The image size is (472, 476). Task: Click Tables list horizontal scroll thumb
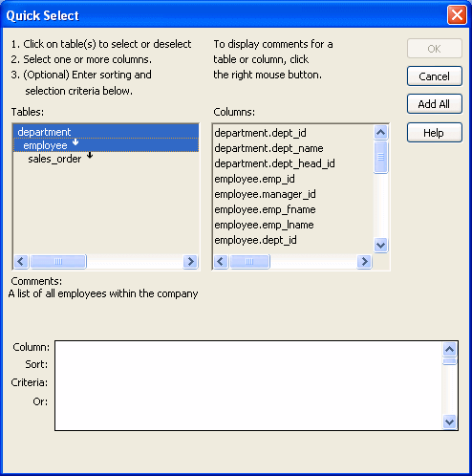tap(58, 262)
